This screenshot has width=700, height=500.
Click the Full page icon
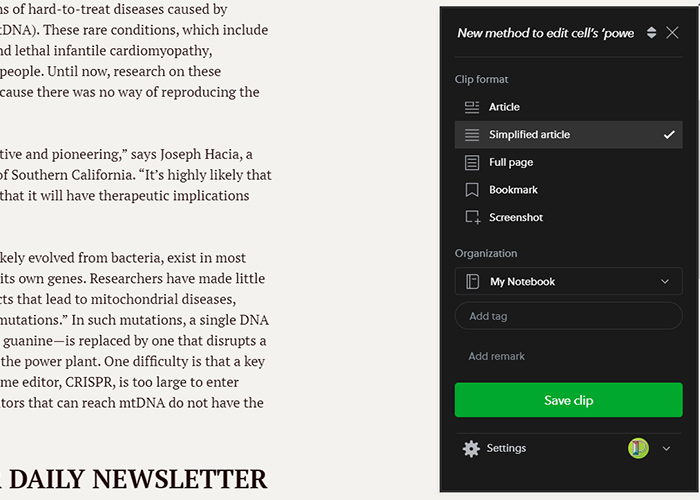point(471,162)
